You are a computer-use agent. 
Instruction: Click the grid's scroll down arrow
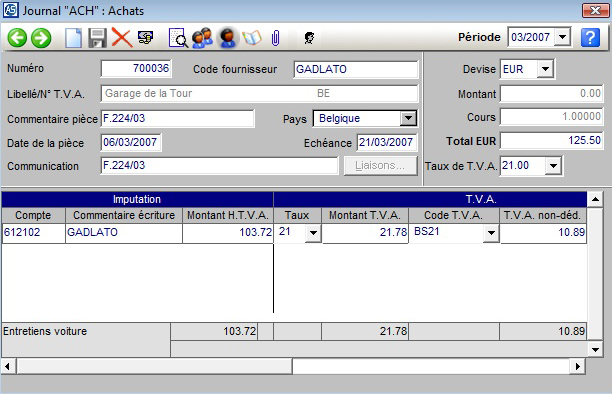pos(595,349)
